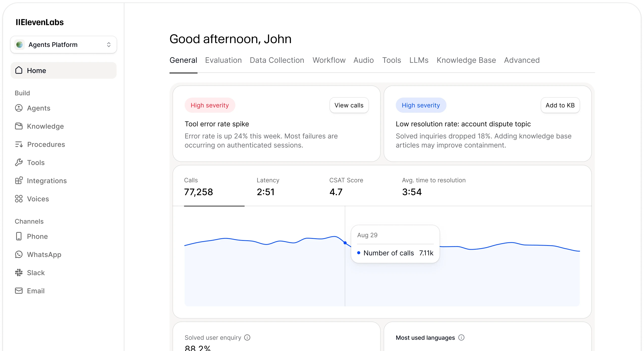The height and width of the screenshot is (351, 644).
Task: Select the Audio tab
Action: 363,60
